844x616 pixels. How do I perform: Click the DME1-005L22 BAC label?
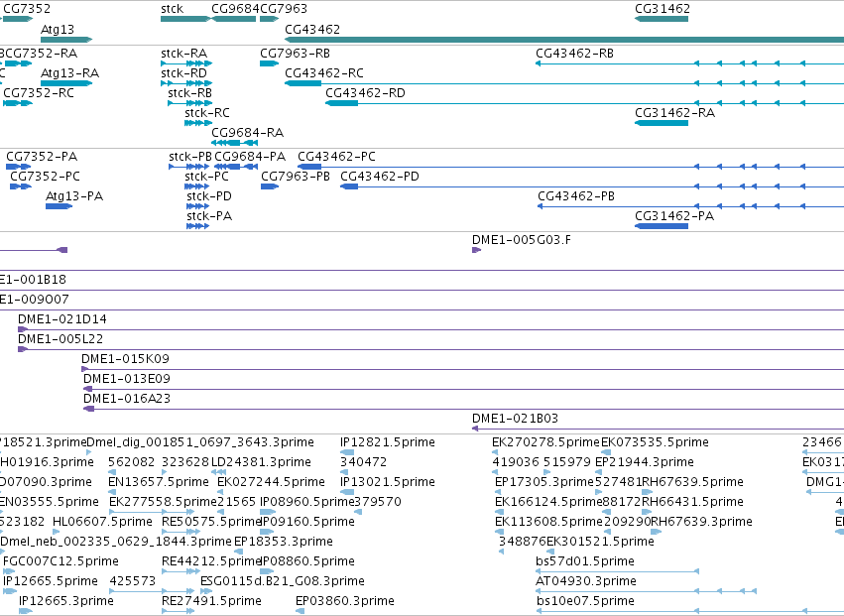(x=60, y=339)
